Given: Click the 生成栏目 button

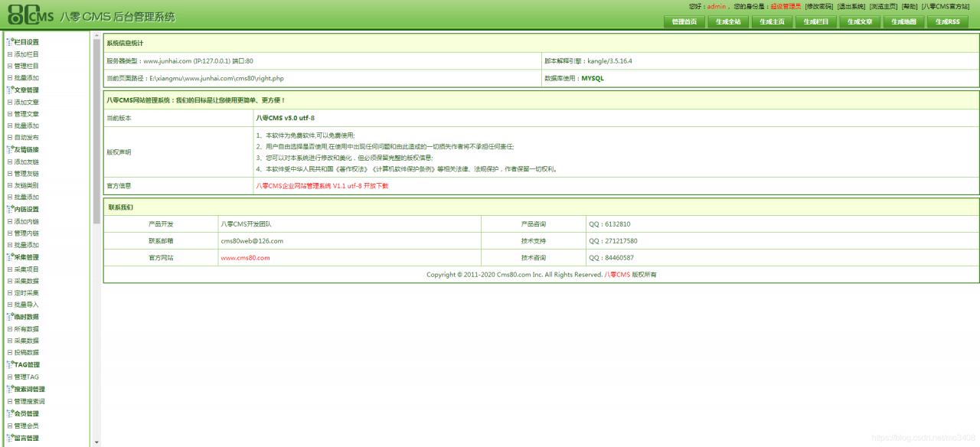Looking at the screenshot, I should click(816, 21).
